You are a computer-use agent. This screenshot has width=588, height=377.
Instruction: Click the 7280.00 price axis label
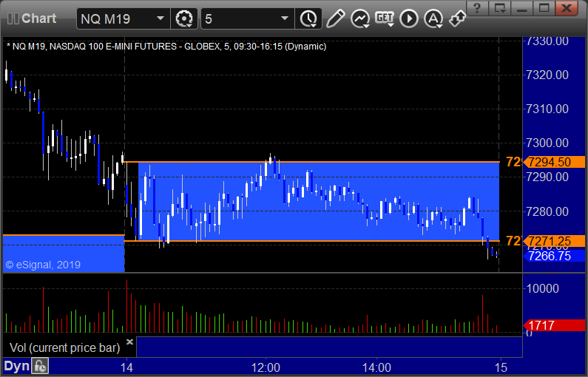[547, 211]
